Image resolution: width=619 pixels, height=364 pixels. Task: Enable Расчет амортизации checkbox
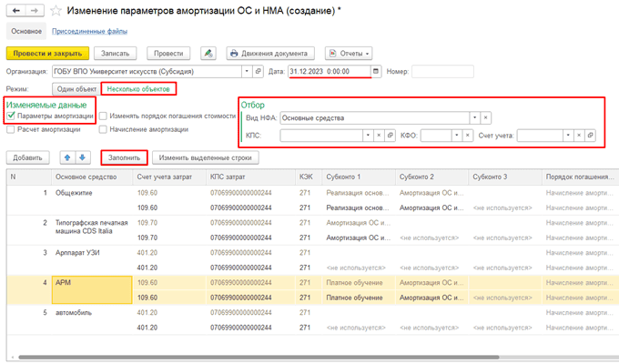[x=11, y=129]
